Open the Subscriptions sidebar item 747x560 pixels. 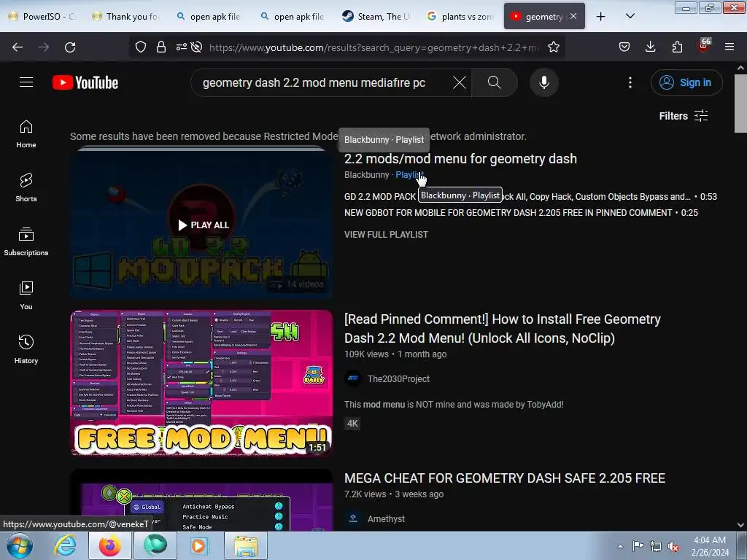[x=26, y=241]
